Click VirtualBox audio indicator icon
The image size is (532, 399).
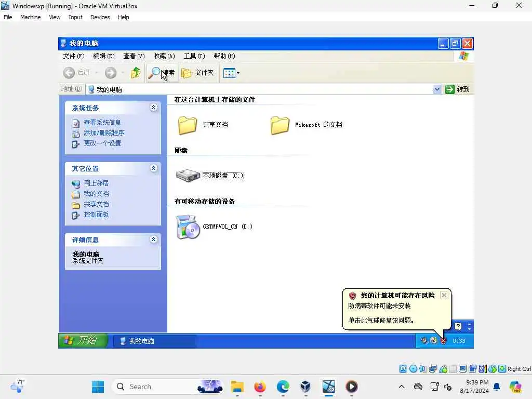tap(423, 369)
